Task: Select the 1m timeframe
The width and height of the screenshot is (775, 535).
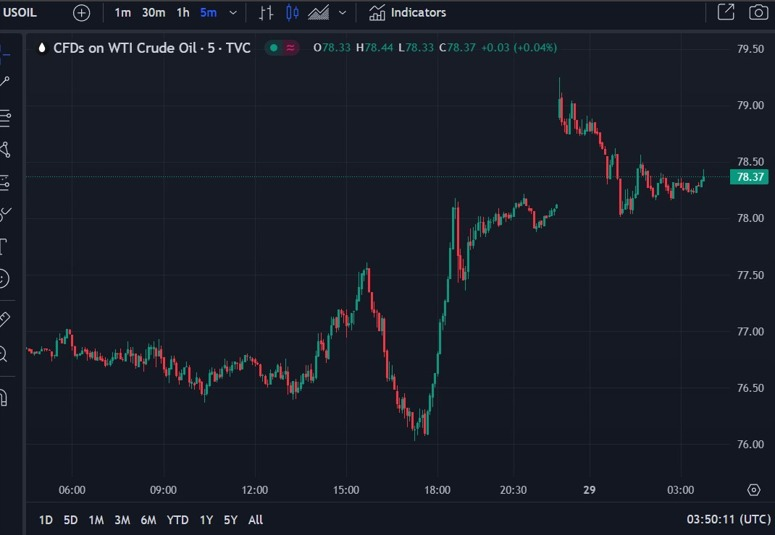Action: point(123,13)
